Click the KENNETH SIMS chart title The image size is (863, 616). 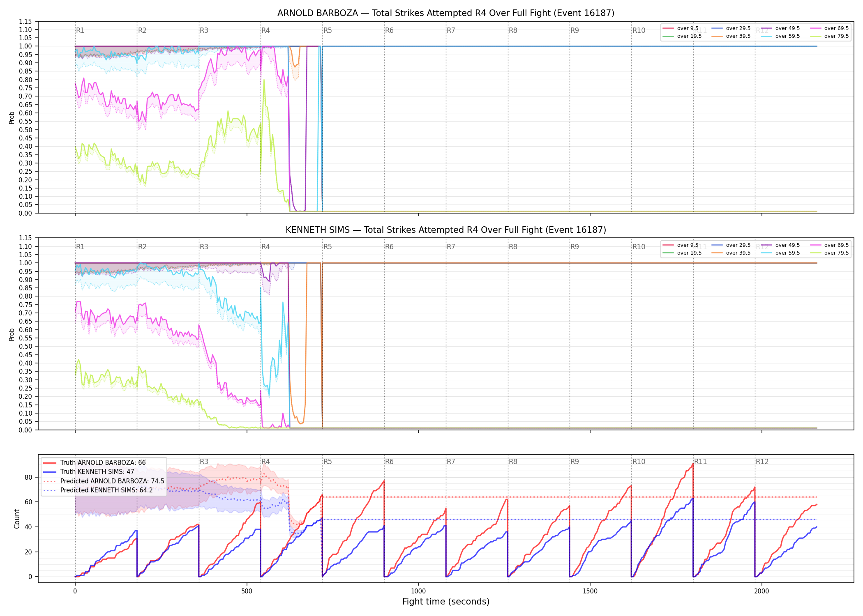coord(446,230)
